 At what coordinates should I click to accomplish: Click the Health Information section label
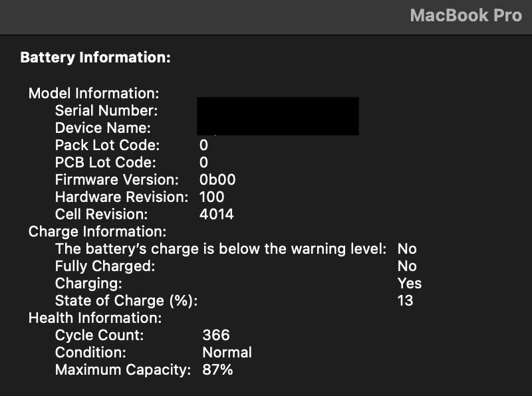coord(95,318)
